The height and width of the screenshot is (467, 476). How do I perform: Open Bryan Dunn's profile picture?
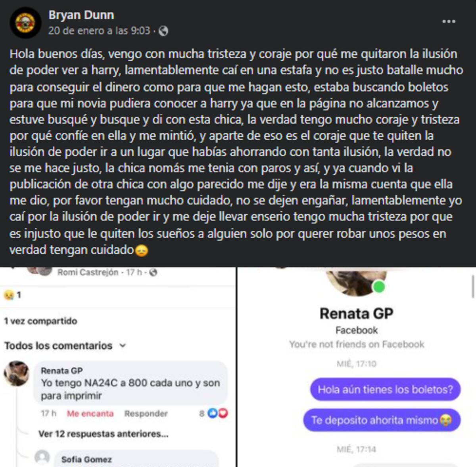coord(25,23)
